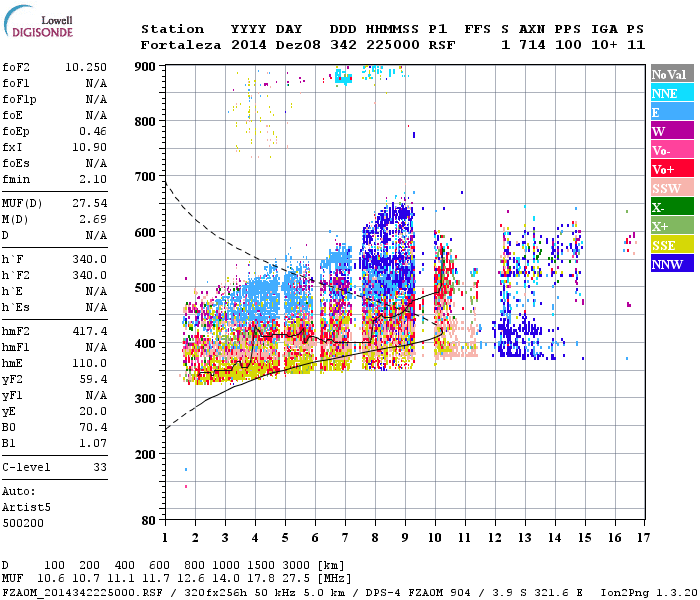Click the 10 MHz x-axis label

435,538
